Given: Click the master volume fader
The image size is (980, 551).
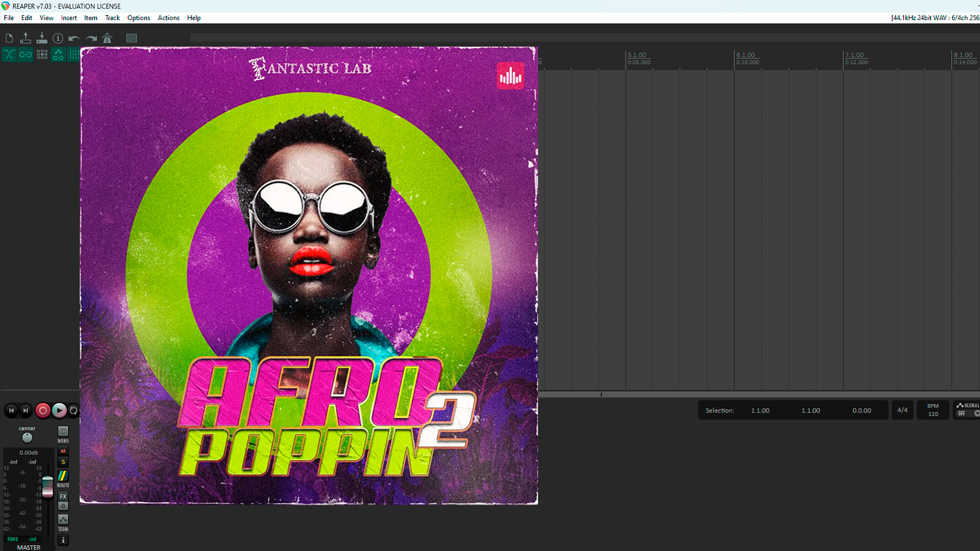Looking at the screenshot, I should click(47, 486).
